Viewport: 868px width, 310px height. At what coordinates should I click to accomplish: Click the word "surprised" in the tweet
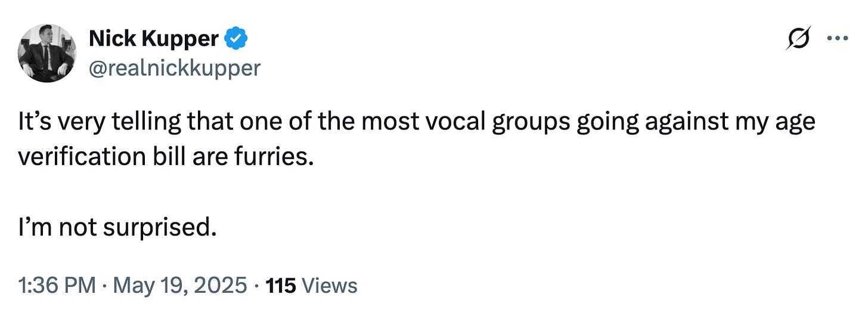tap(158, 227)
